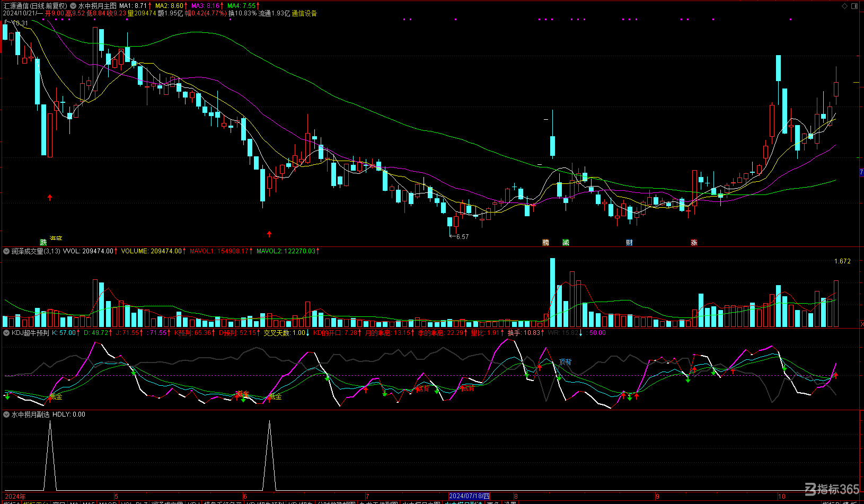
Task: Click the 换10.83% turnover value
Action: (243, 13)
